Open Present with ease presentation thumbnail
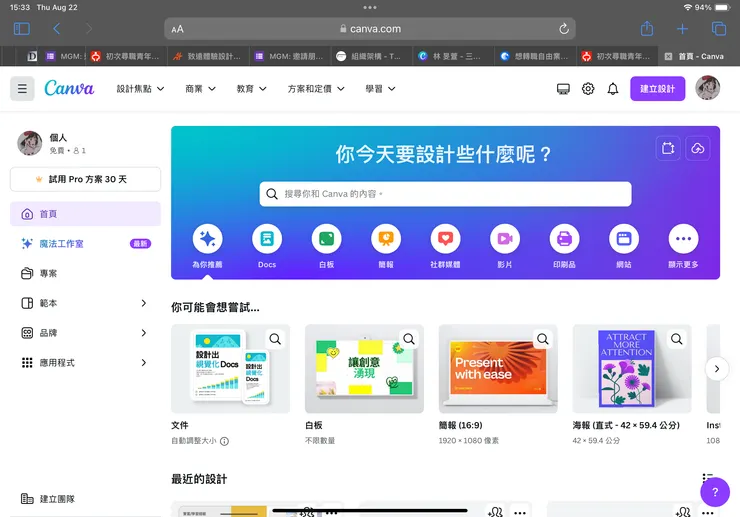 pos(498,369)
